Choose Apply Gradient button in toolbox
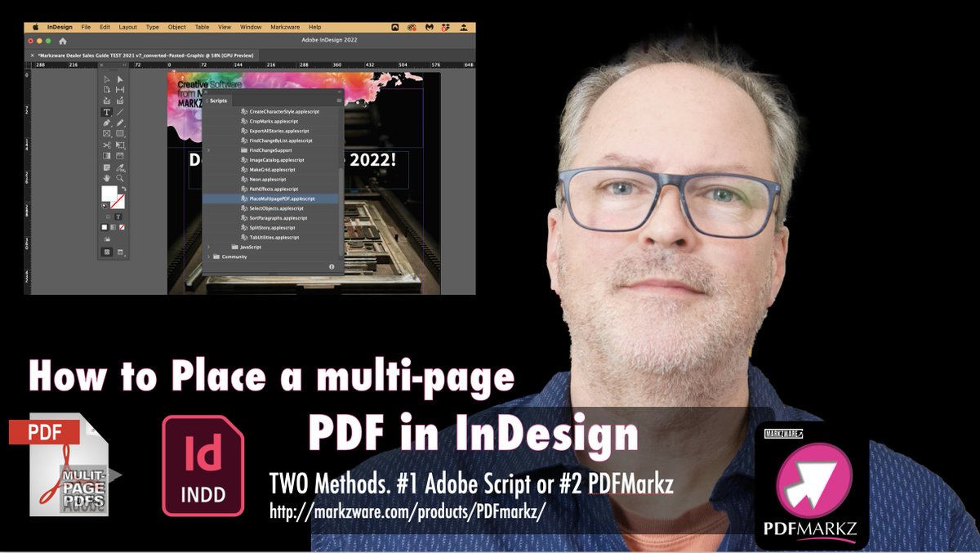980x553 pixels. coord(113,227)
